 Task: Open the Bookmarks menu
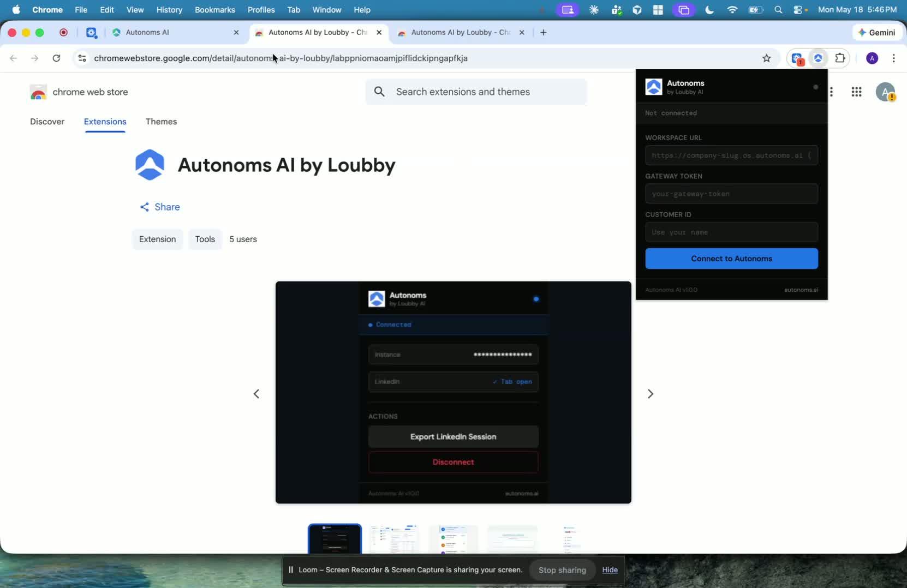coord(215,10)
